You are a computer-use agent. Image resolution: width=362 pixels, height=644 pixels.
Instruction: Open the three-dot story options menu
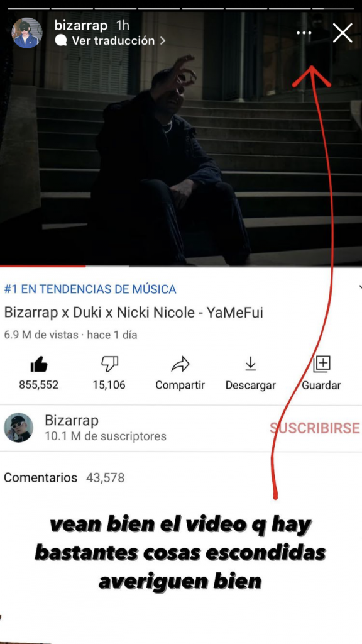[x=304, y=33]
